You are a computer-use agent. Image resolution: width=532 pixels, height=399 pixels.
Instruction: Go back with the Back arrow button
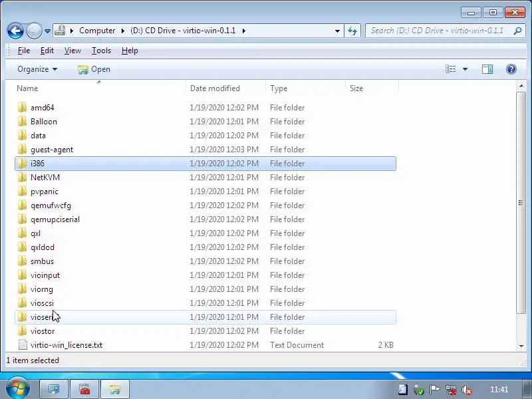click(x=15, y=31)
